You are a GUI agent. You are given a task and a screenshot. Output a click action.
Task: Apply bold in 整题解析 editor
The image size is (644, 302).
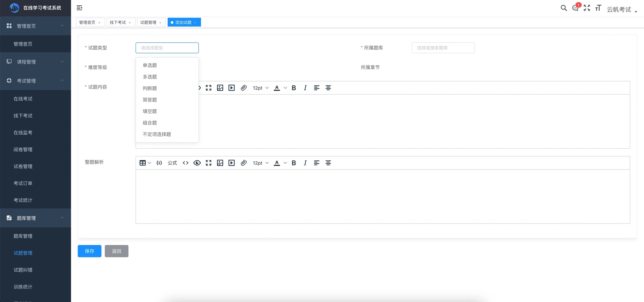[x=294, y=163]
